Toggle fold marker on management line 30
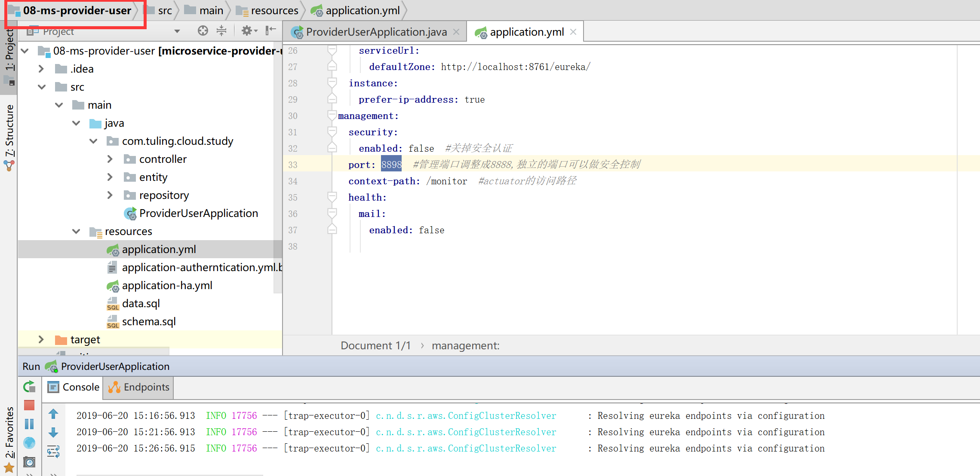This screenshot has height=476, width=980. point(332,116)
